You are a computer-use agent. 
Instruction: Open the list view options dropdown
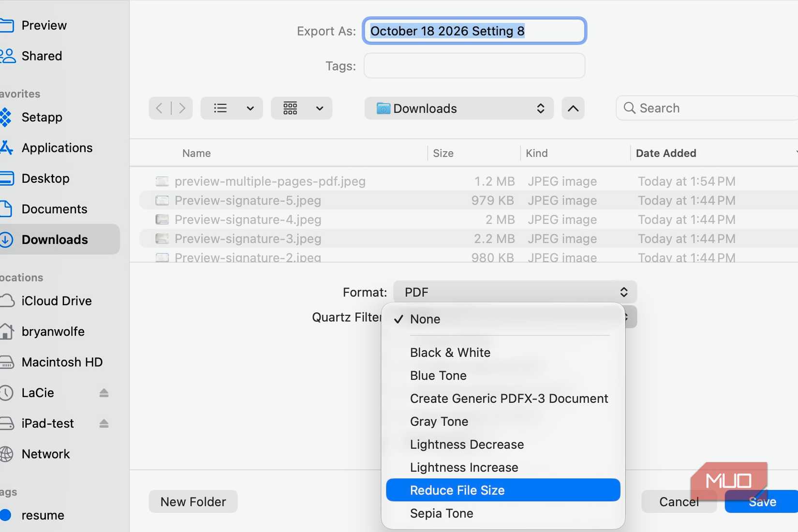pos(232,108)
